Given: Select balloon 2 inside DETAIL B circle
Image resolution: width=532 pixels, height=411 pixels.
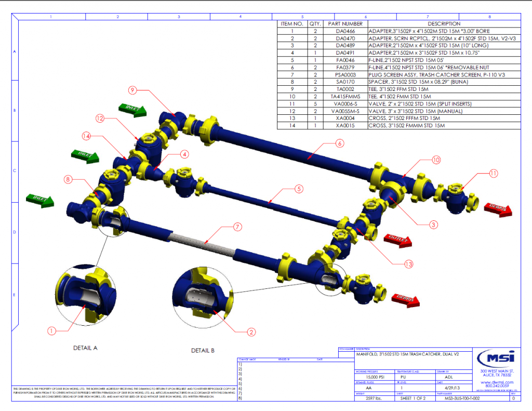Looking at the screenshot, I should click(251, 331).
